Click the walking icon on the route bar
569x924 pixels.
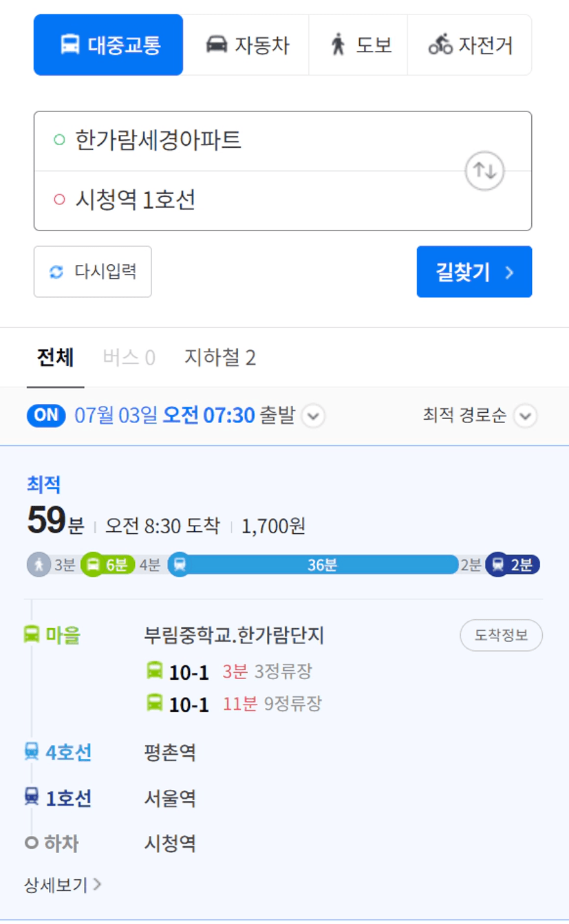click(x=39, y=565)
